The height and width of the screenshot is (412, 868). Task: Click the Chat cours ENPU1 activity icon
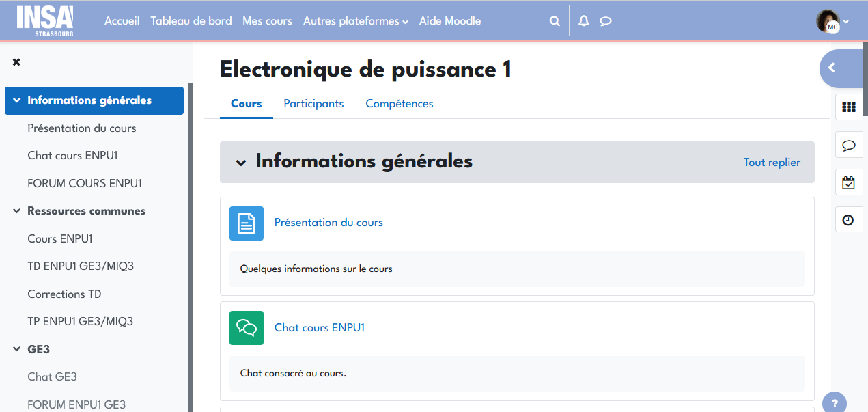[246, 328]
